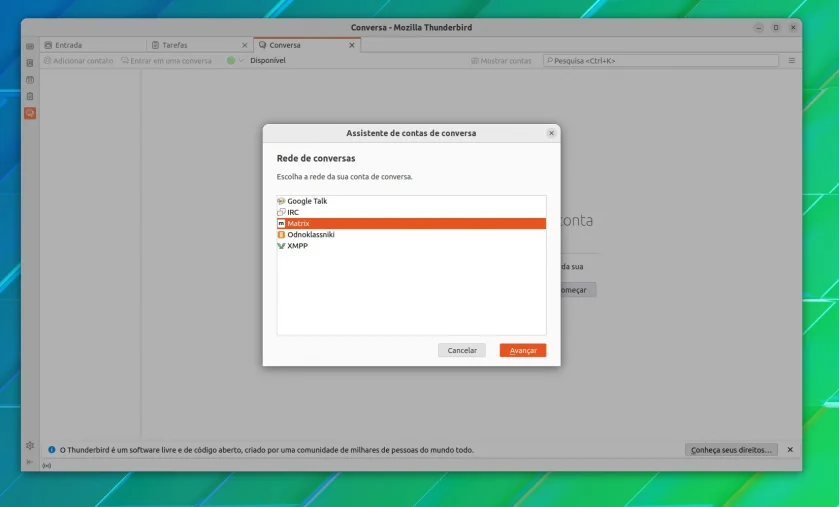The height and width of the screenshot is (507, 840).
Task: Open the tasks sidebar icon
Action: [x=30, y=96]
